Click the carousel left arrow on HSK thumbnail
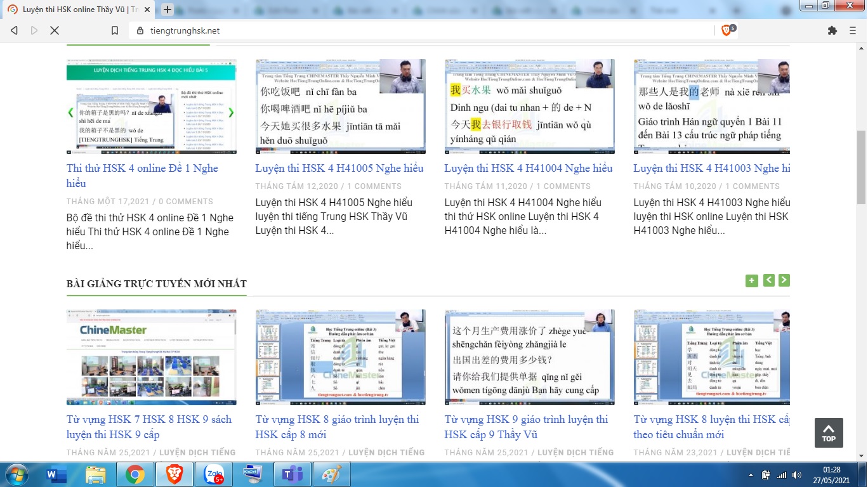The height and width of the screenshot is (487, 868). (x=71, y=112)
